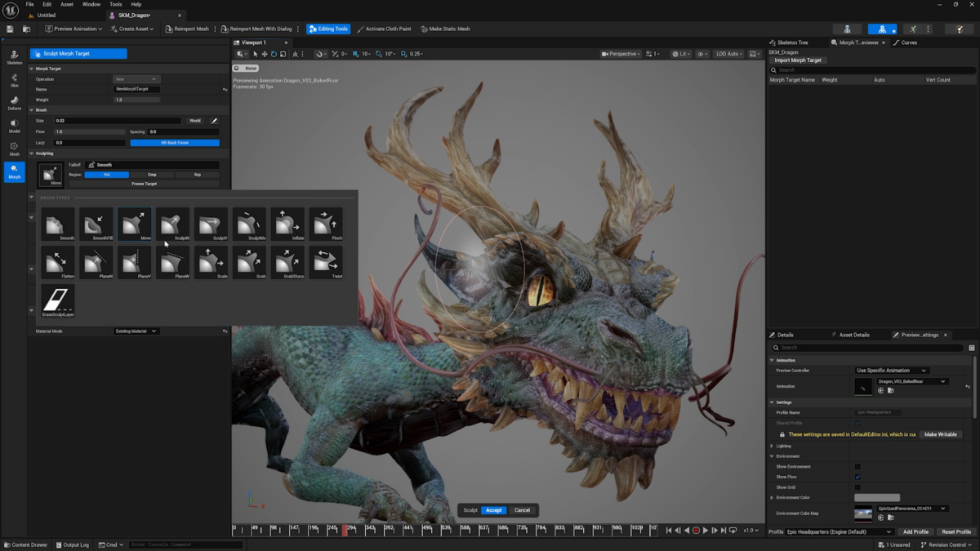Viewport: 980px width, 551px height.
Task: Pick the Twist brush type
Action: (326, 262)
